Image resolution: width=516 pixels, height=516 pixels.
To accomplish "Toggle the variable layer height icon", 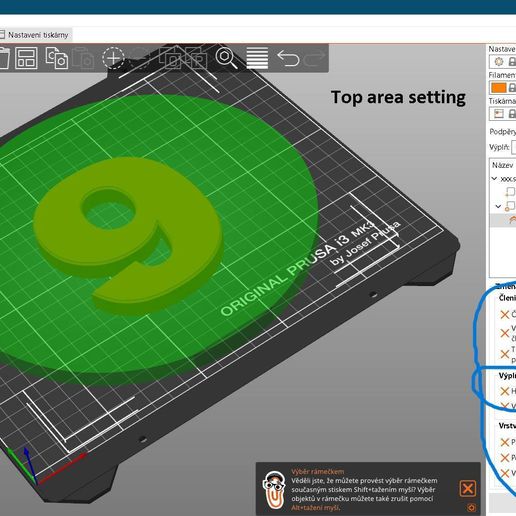I will 257,58.
